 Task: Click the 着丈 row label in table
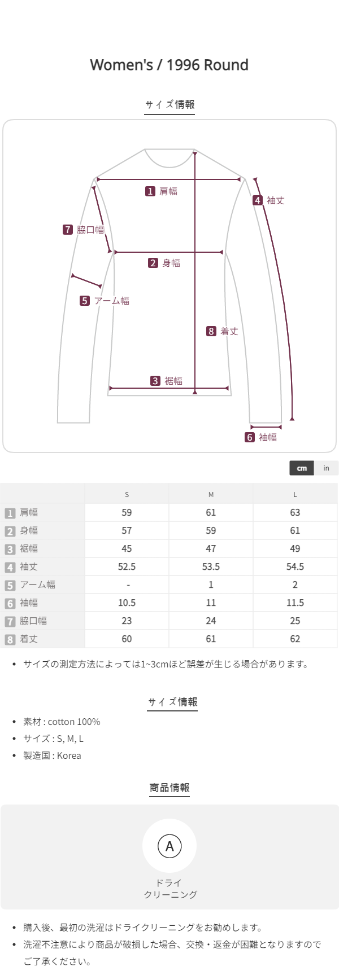pos(29,639)
